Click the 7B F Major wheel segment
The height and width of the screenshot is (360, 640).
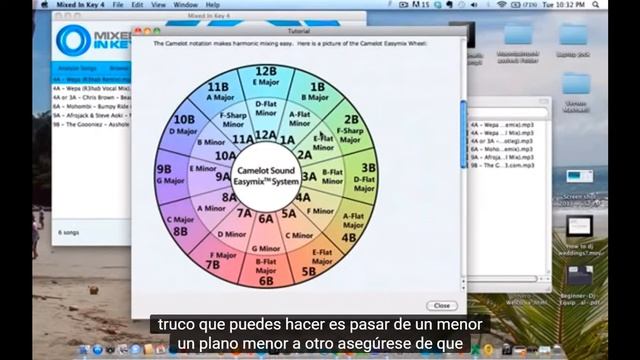218,260
